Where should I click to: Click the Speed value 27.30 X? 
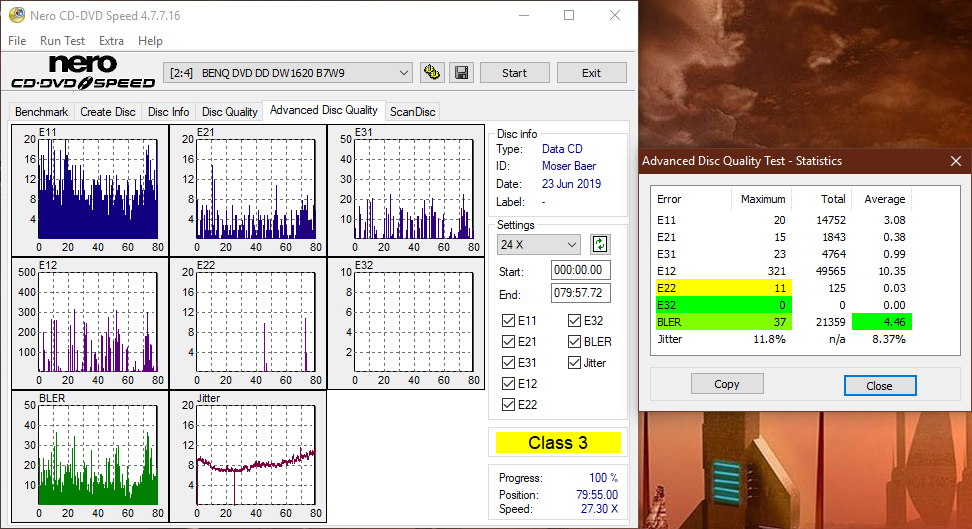(599, 509)
